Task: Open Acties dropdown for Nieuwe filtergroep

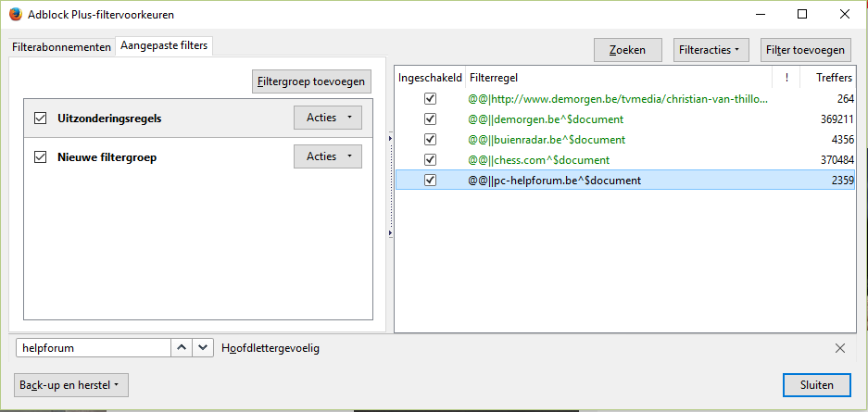Action: pyautogui.click(x=328, y=156)
